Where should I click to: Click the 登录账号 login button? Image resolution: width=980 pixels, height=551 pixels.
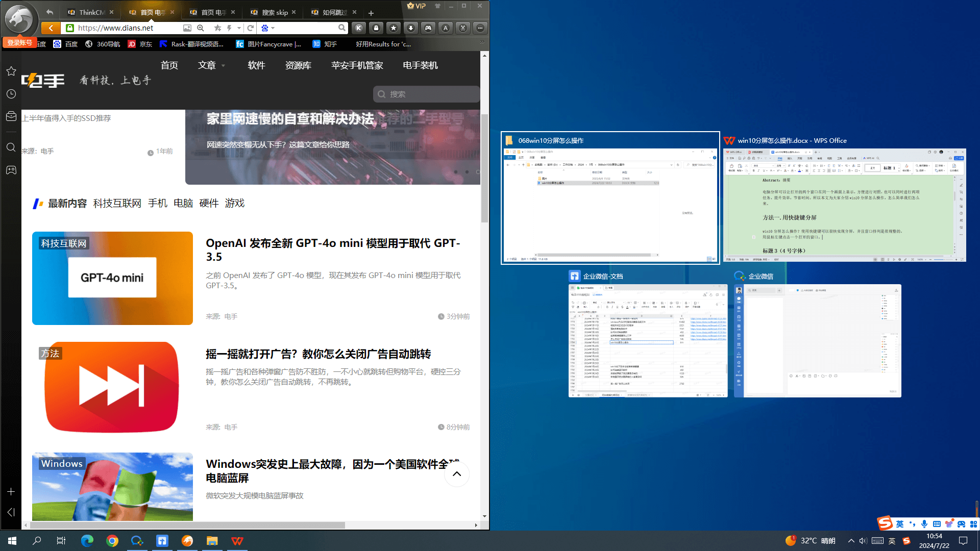19,43
